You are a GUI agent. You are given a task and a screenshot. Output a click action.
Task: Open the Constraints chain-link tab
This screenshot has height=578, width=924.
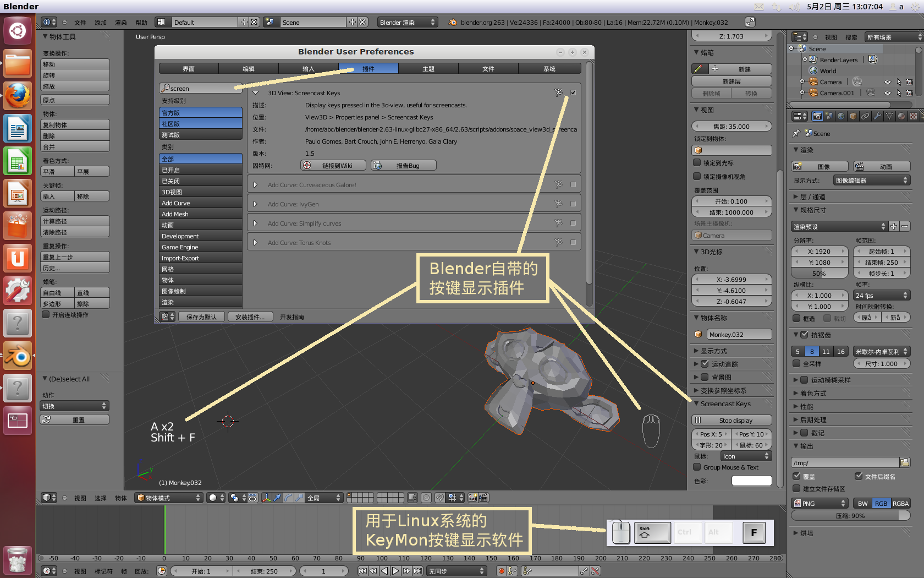click(x=865, y=116)
